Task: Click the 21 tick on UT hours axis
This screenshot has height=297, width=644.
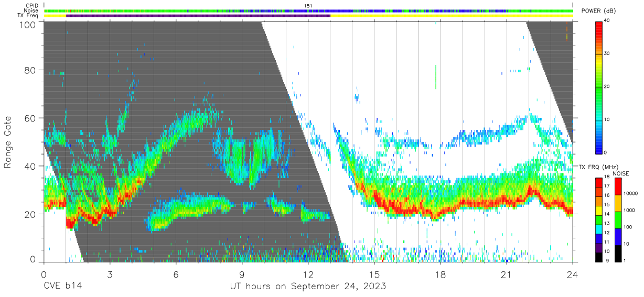Action: coord(507,274)
